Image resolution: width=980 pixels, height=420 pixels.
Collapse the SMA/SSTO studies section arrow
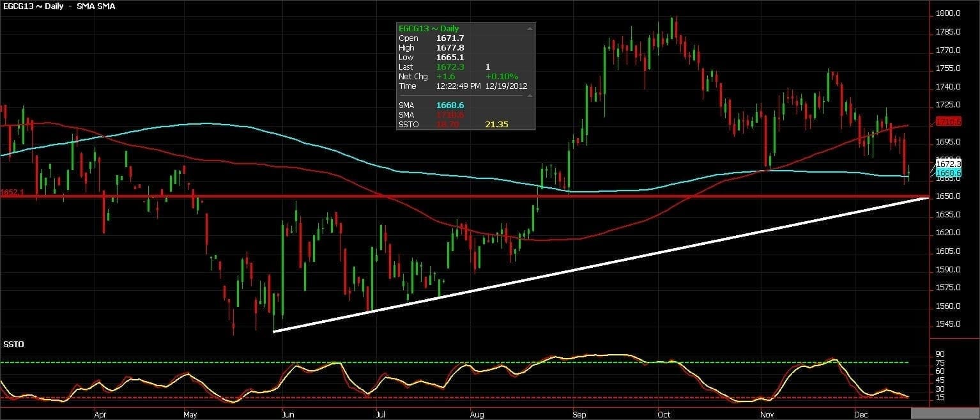[x=529, y=96]
